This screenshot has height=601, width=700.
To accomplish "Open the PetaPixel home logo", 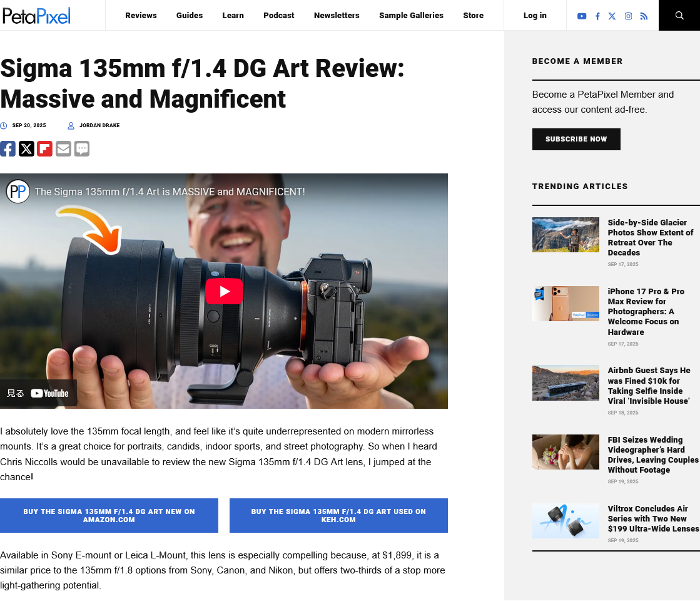I will (36, 16).
